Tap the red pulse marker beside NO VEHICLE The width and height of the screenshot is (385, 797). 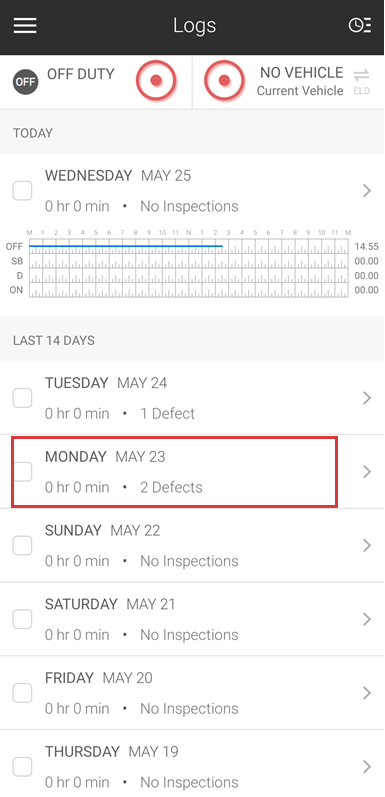(225, 80)
